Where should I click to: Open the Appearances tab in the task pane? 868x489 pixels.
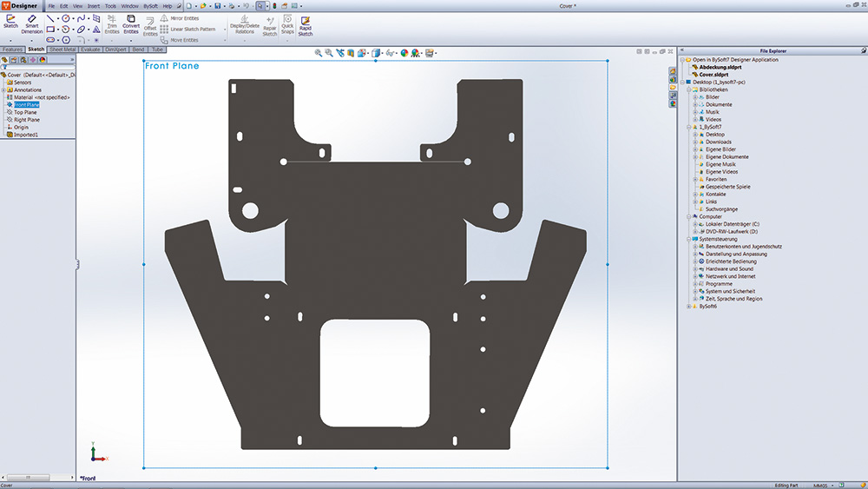coord(673,103)
